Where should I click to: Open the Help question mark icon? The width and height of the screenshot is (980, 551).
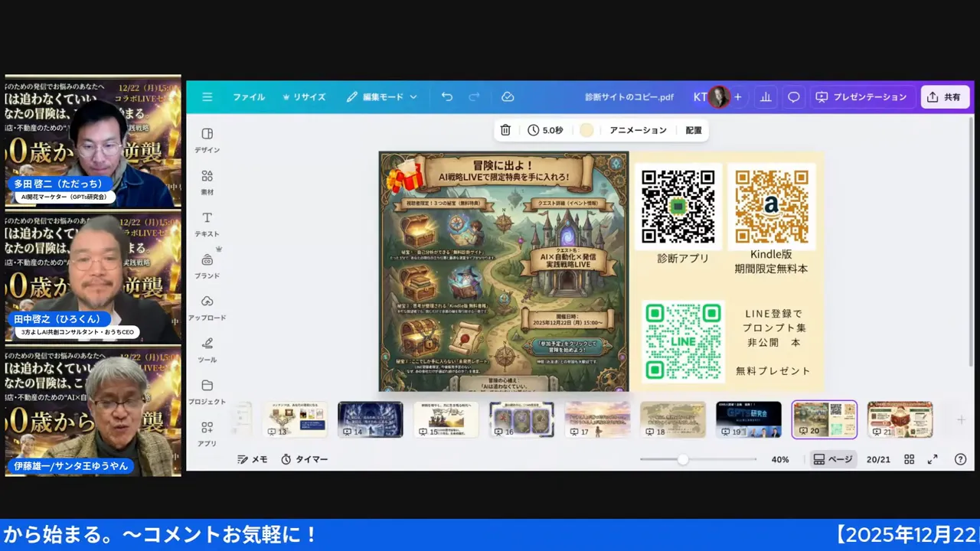[960, 459]
